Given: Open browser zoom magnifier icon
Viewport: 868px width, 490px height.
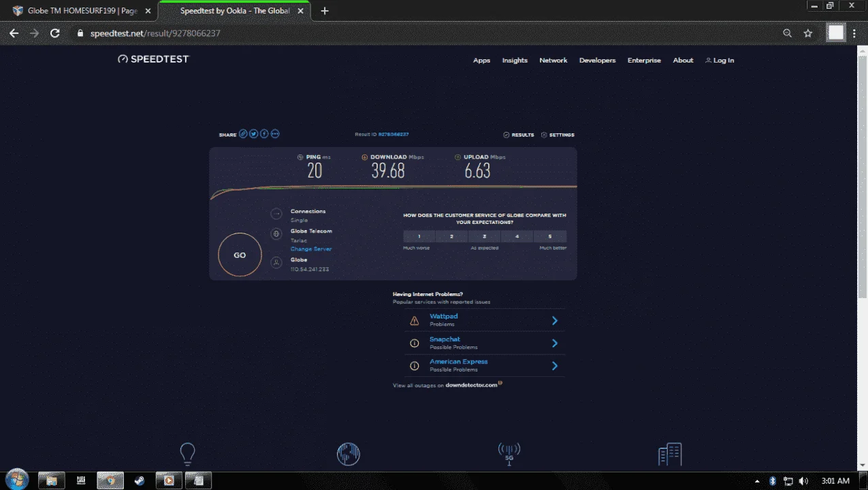Looking at the screenshot, I should point(788,33).
